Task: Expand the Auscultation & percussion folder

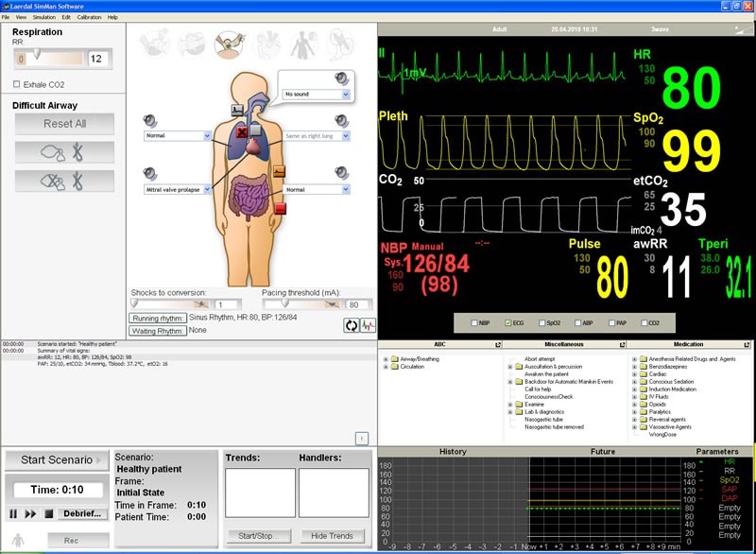Action: [510, 367]
